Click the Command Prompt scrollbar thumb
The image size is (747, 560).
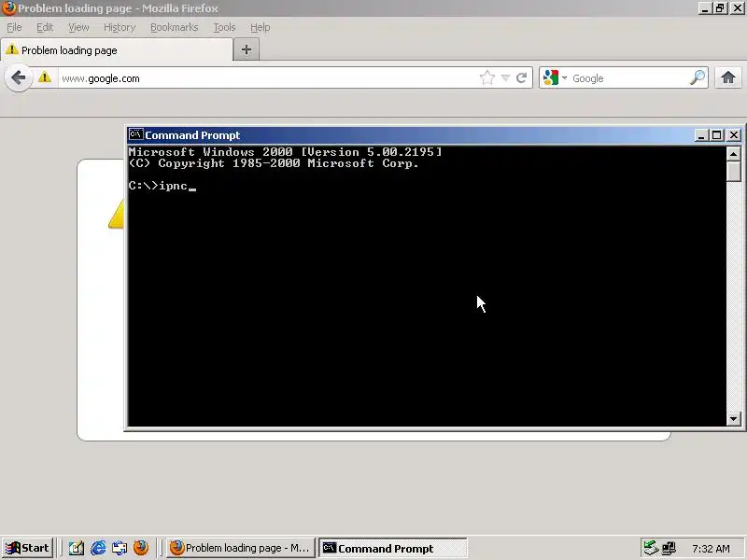click(x=734, y=172)
